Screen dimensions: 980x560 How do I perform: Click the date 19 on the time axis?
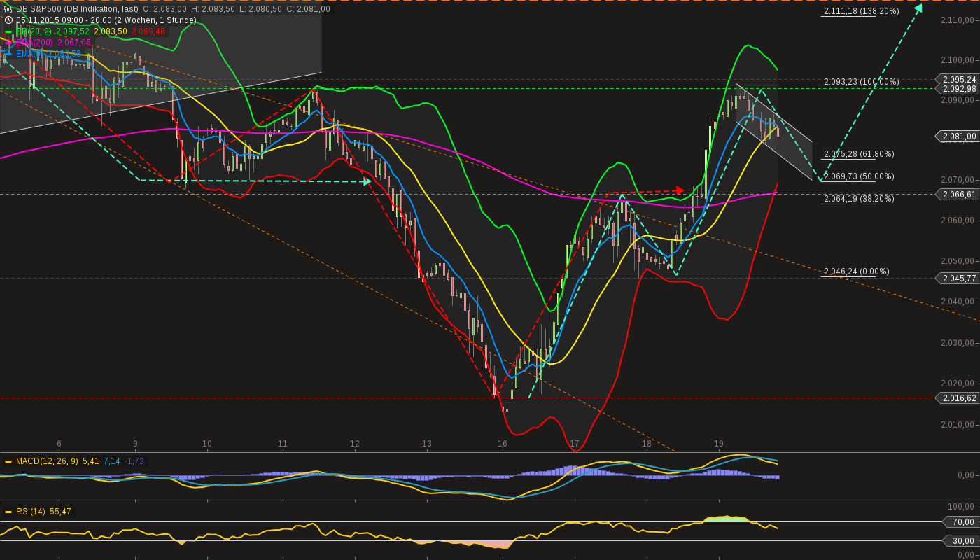click(x=719, y=444)
